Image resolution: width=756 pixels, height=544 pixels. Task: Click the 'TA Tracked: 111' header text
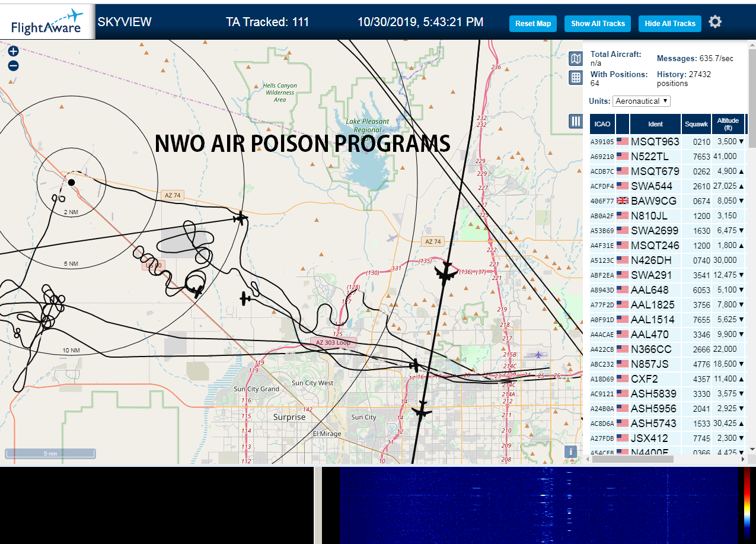[x=267, y=22]
